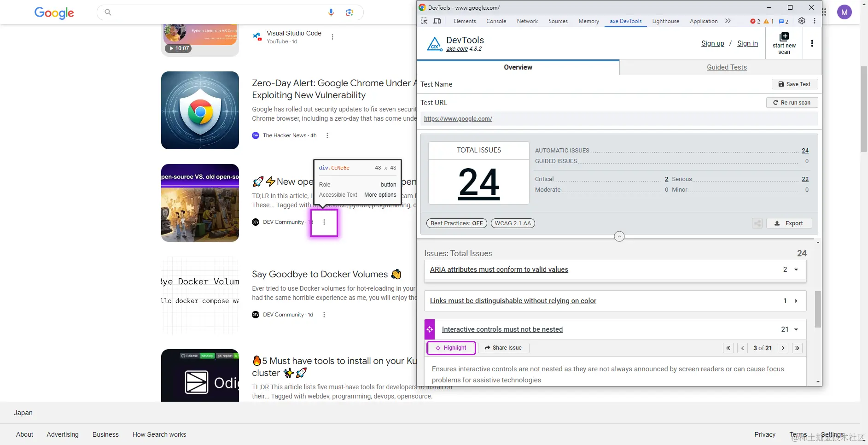The image size is (868, 445).
Task: Switch to the Network tab
Action: (x=527, y=21)
